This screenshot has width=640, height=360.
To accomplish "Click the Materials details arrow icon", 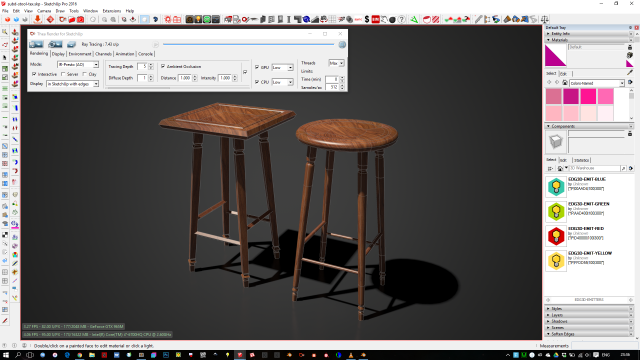I will tap(630, 83).
